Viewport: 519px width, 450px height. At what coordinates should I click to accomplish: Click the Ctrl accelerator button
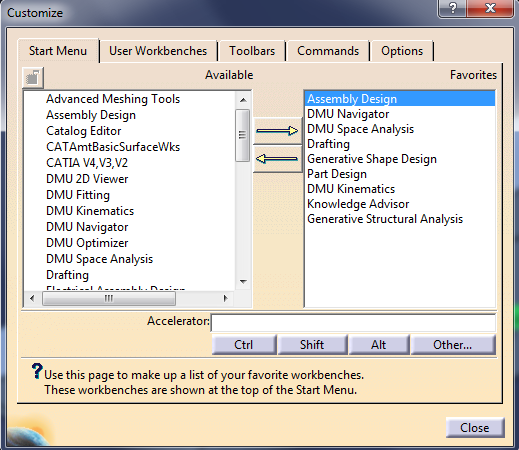(244, 345)
